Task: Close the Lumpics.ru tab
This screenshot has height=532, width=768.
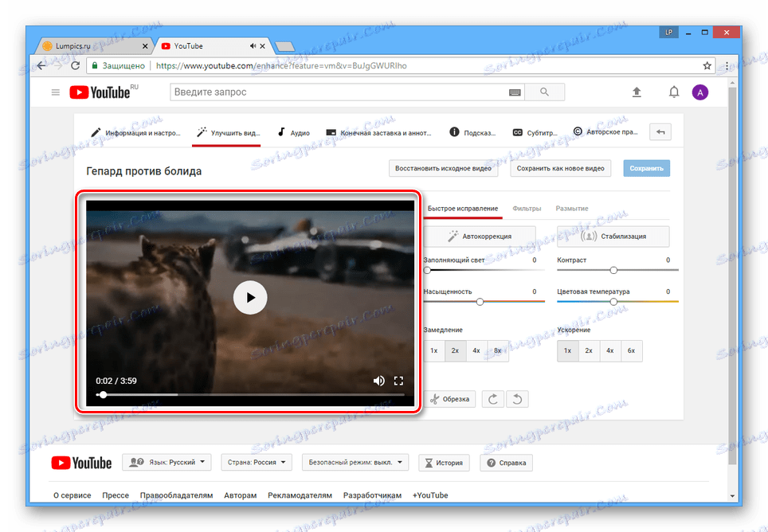Action: [145, 46]
